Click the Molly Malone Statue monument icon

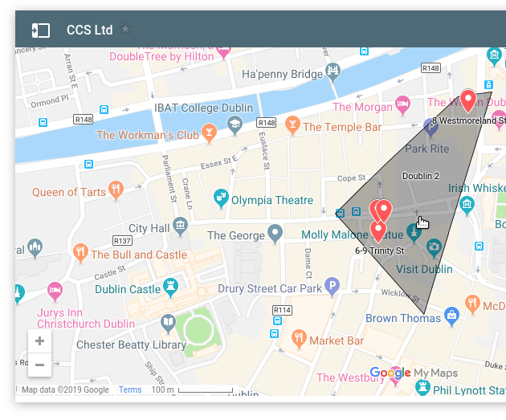[414, 233]
